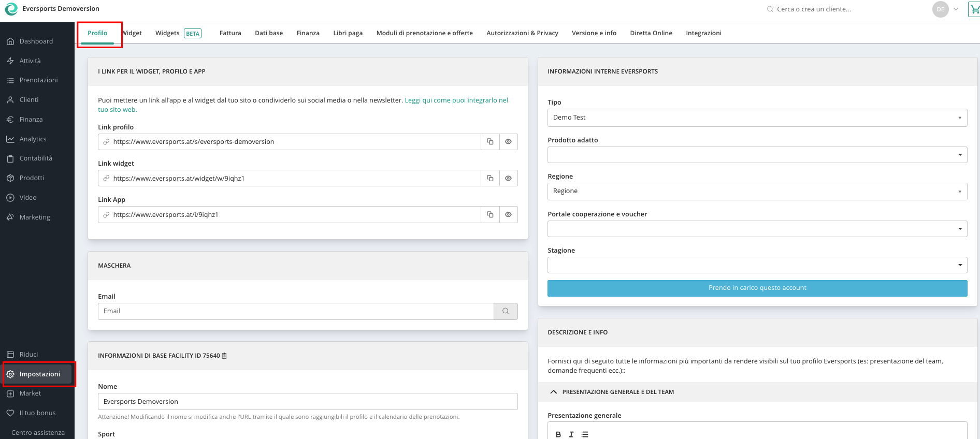980x439 pixels.
Task: Open Autorizzazioni & Privacy tab
Action: (522, 33)
